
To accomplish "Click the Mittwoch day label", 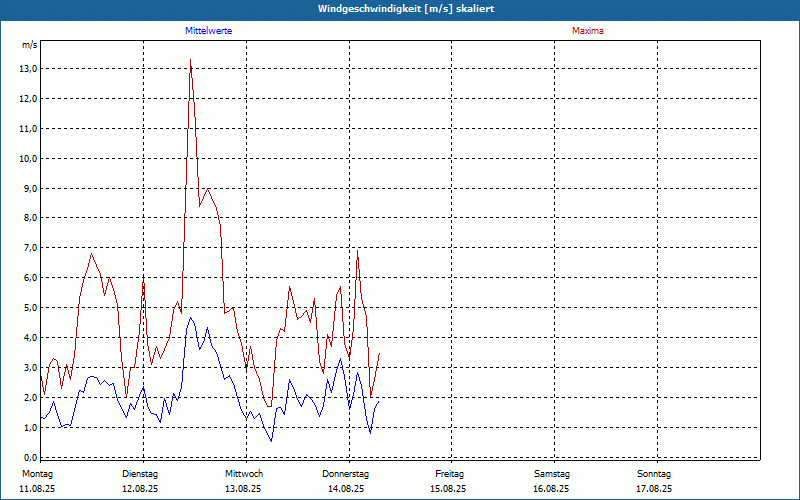I will click(244, 474).
